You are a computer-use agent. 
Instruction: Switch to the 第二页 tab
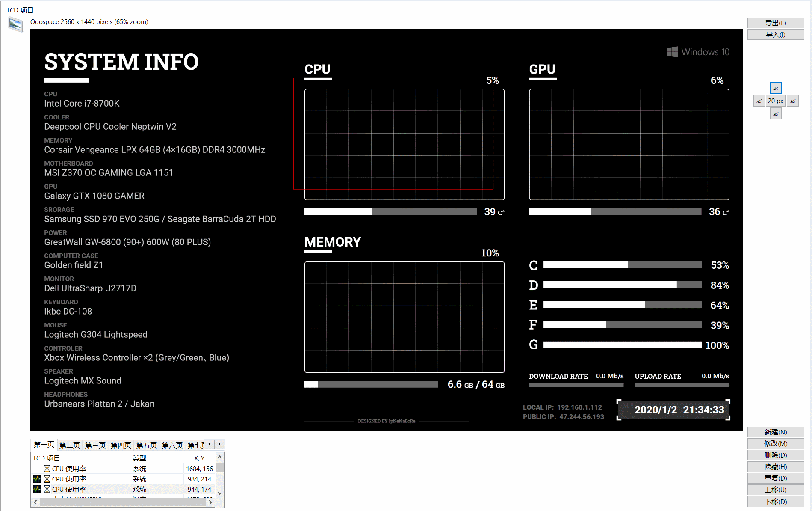tap(70, 445)
